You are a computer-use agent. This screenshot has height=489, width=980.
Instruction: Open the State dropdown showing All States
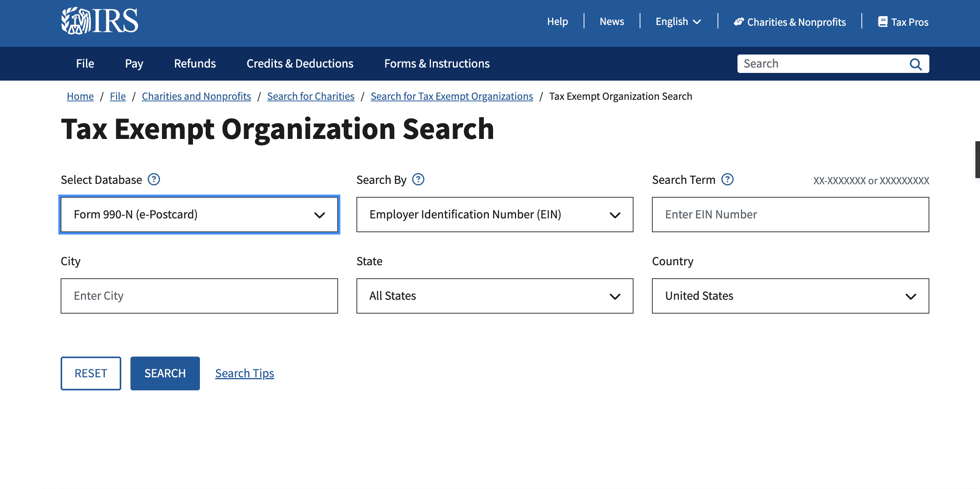pos(494,296)
